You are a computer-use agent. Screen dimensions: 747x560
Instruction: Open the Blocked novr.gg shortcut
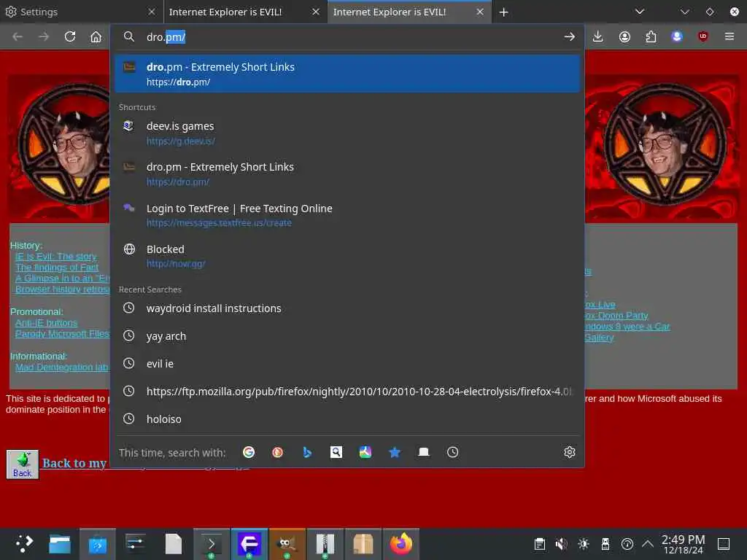[347, 256]
